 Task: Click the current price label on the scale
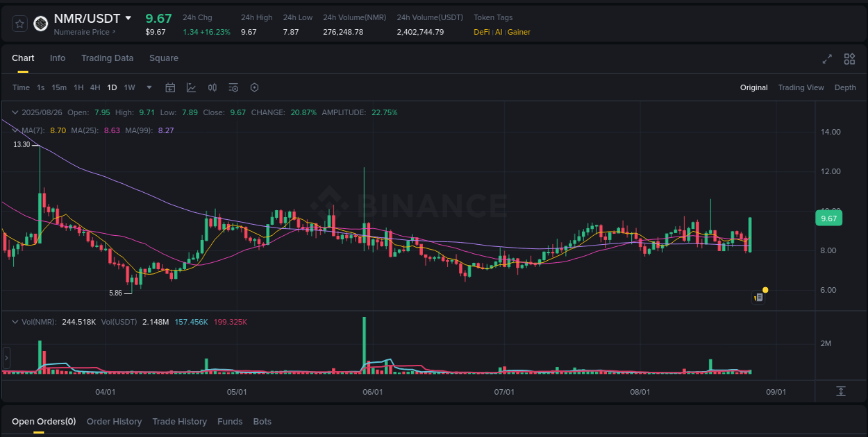pos(828,218)
